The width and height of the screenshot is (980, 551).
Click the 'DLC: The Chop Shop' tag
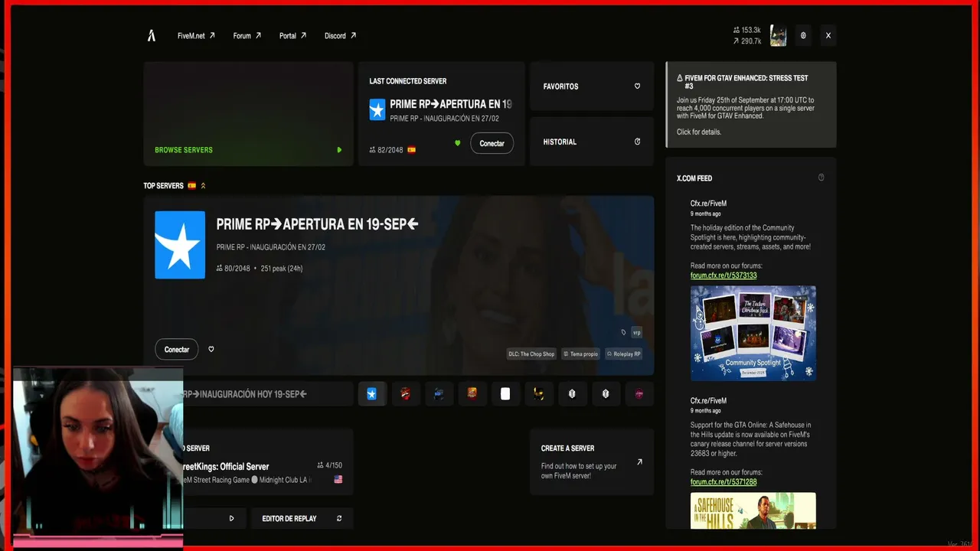click(531, 354)
